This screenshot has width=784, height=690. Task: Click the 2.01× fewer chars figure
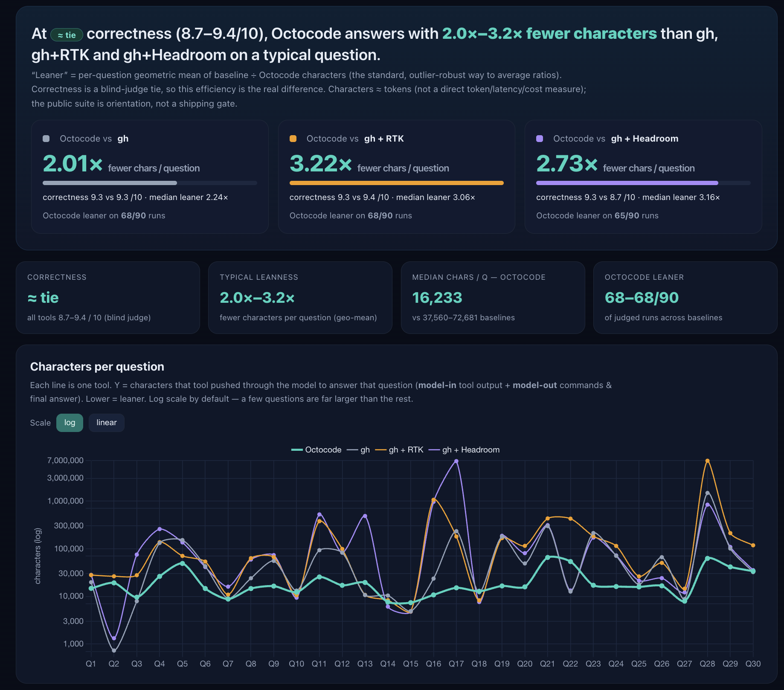73,164
